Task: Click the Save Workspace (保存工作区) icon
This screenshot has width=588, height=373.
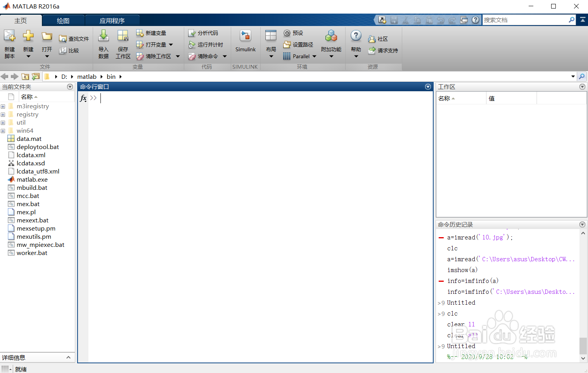Action: (x=123, y=36)
